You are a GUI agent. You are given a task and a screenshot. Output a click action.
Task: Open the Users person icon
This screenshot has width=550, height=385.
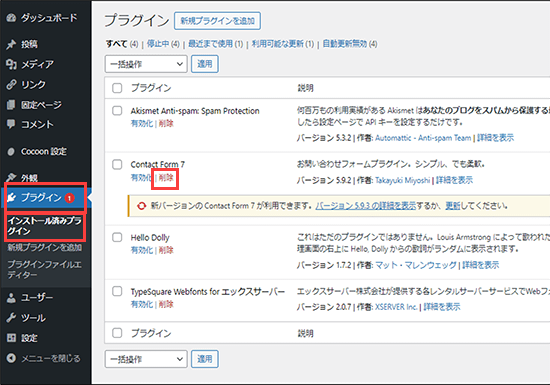(x=11, y=298)
